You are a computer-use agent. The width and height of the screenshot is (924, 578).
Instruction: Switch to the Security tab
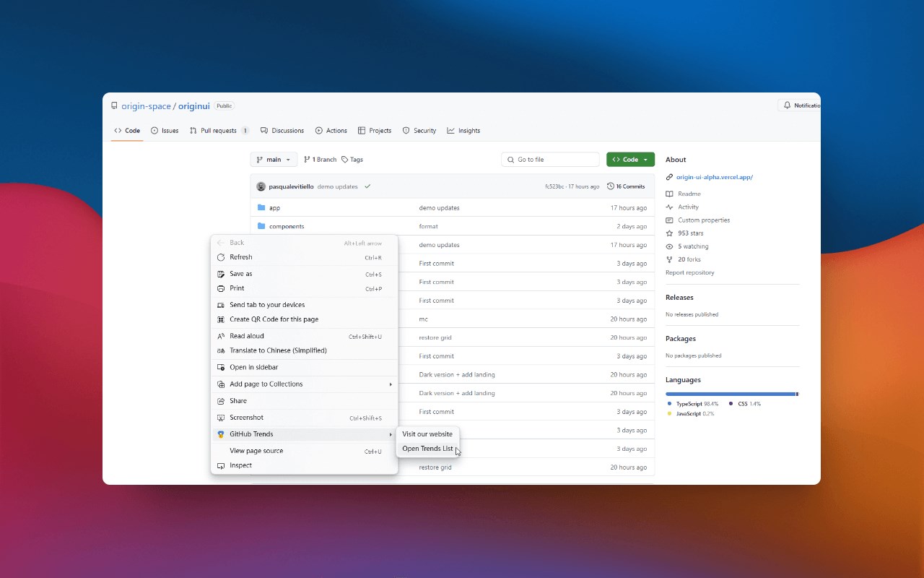[419, 131]
